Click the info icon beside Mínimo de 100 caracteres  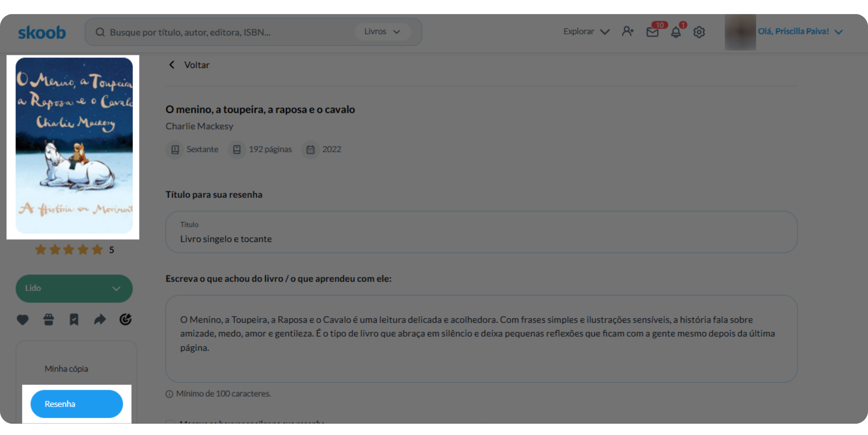(169, 393)
